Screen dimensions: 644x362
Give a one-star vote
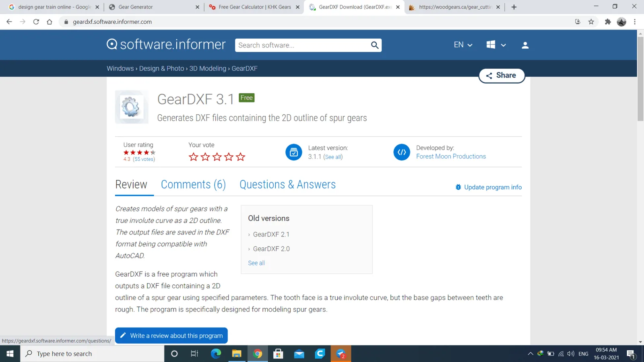(194, 157)
